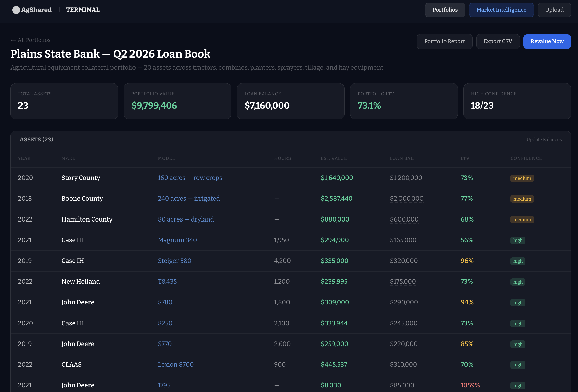Screen dimensions: 578x392
Task: Click the CLAAS make cell
Action: click(72, 364)
